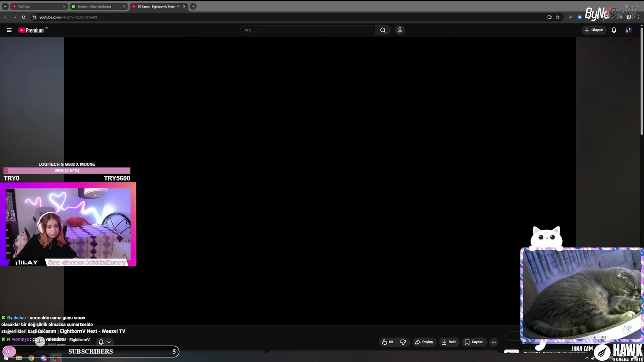The image size is (644, 362).
Task: Open the tab search dropdown arrow
Action: click(5, 6)
